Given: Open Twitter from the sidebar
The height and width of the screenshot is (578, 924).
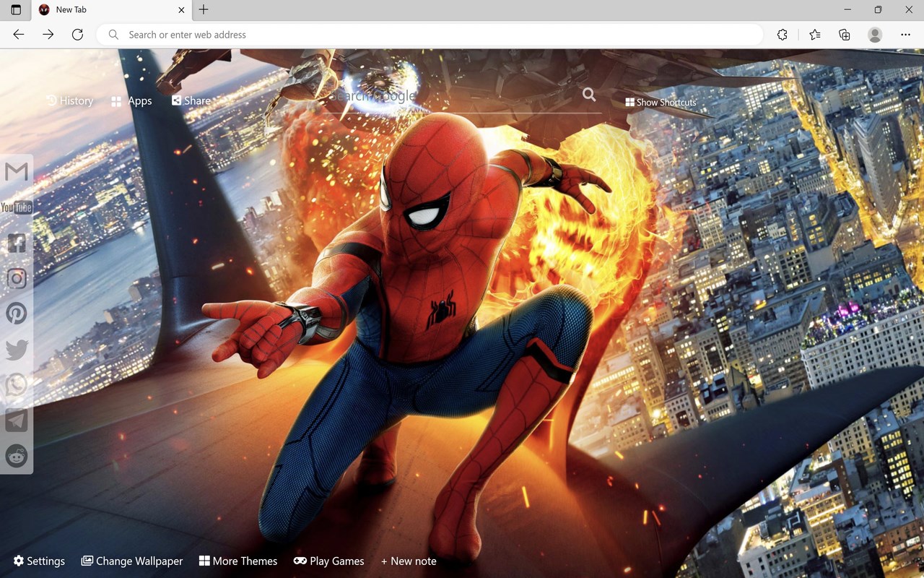Looking at the screenshot, I should tap(17, 350).
